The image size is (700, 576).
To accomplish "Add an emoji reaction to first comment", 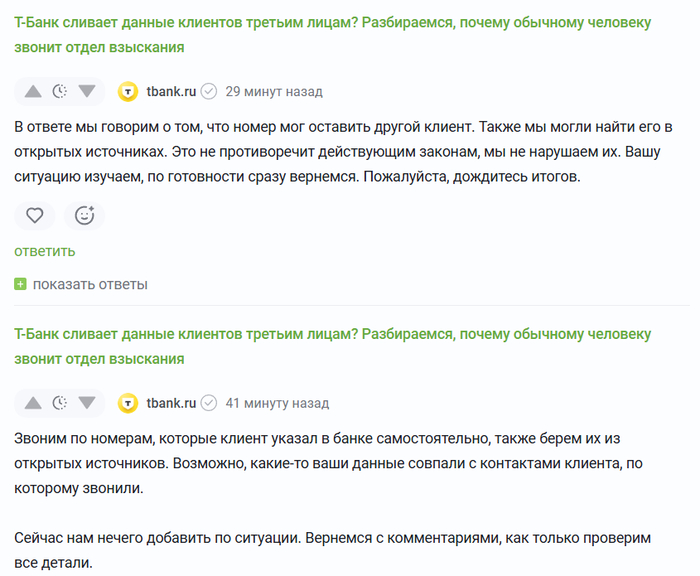I will [x=84, y=216].
